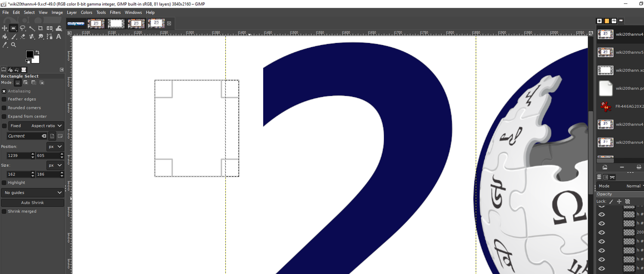Select the Fuzzy Select magic wand
This screenshot has width=644, height=274.
pyautogui.click(x=32, y=28)
